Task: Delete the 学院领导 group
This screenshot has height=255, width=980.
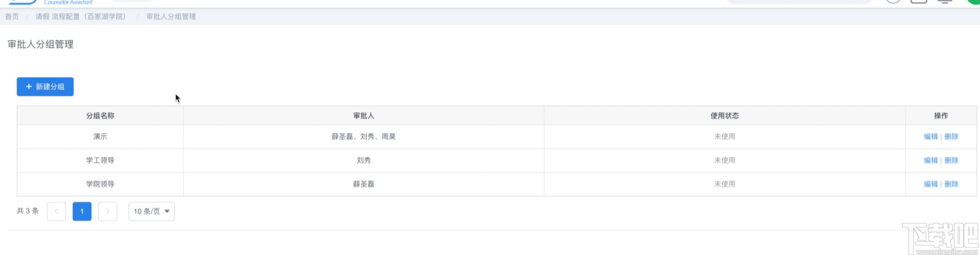Action: coord(951,184)
